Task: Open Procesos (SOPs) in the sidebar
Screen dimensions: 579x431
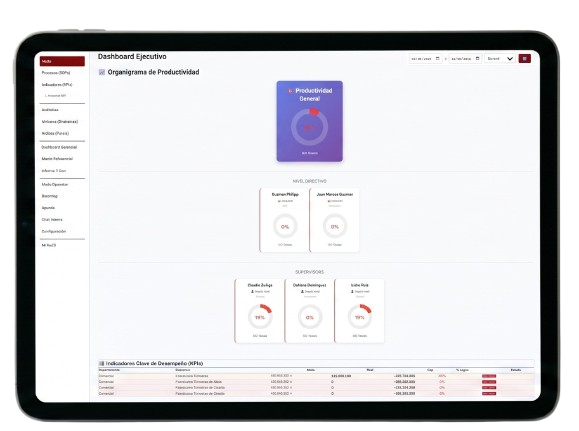Action: point(56,73)
